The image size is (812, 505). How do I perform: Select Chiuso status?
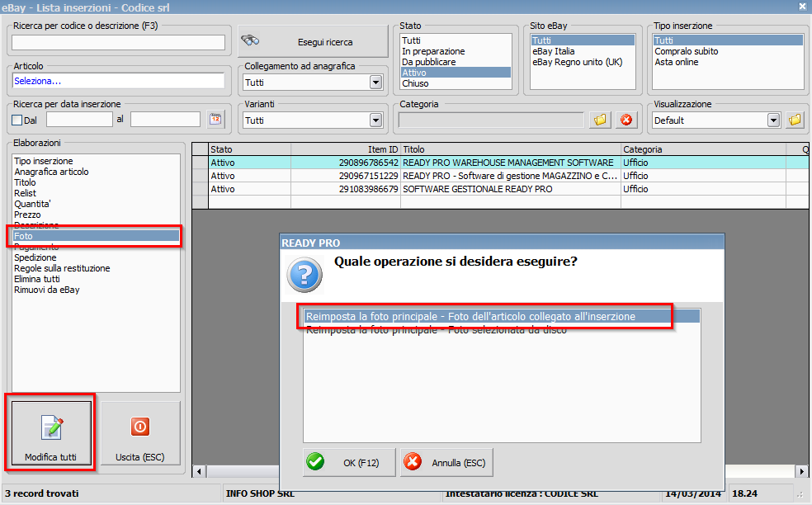click(x=456, y=83)
